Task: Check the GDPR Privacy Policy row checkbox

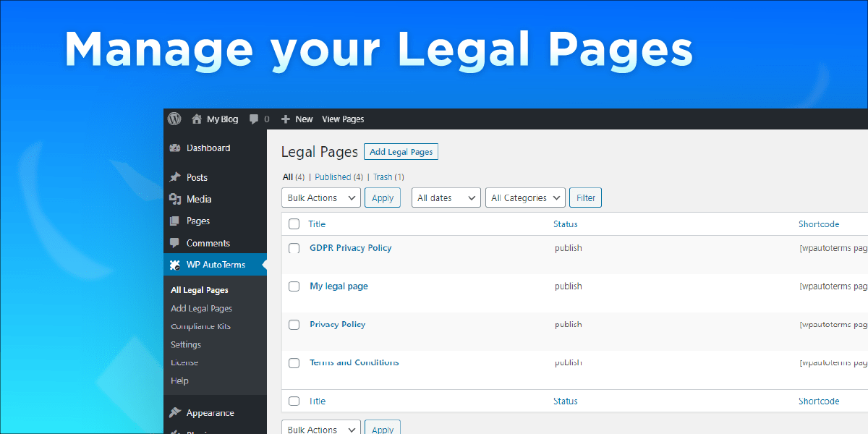Action: point(294,248)
